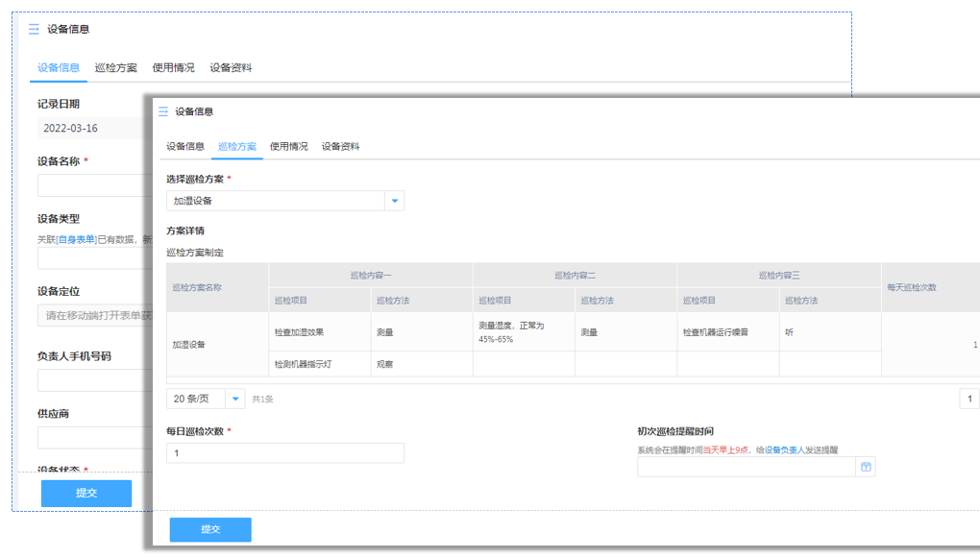Focus the 每日巡检次数 input field

[x=284, y=453]
